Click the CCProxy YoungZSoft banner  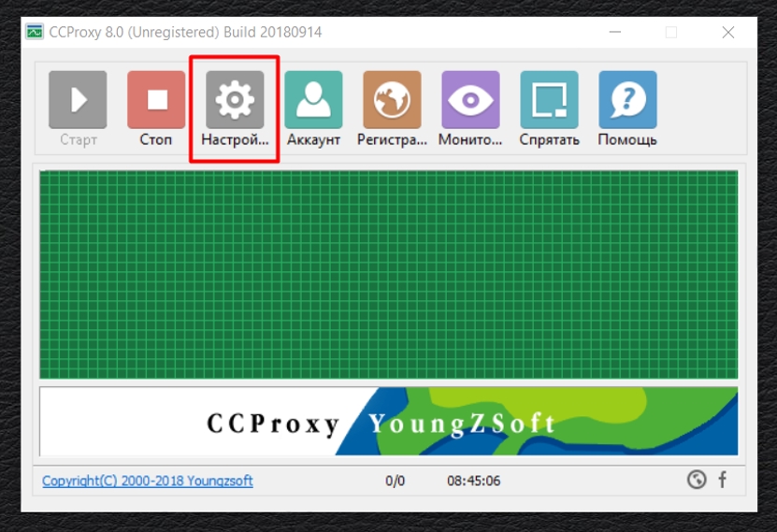389,422
